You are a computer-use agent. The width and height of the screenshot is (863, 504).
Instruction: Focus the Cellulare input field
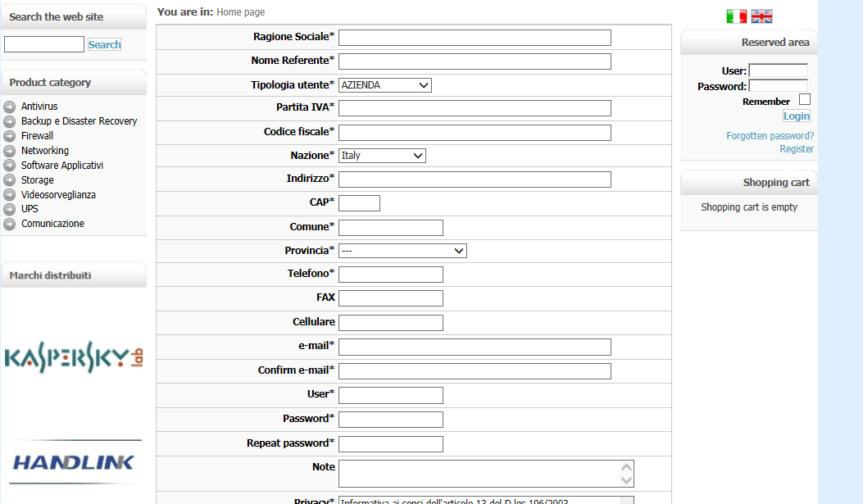(x=391, y=323)
